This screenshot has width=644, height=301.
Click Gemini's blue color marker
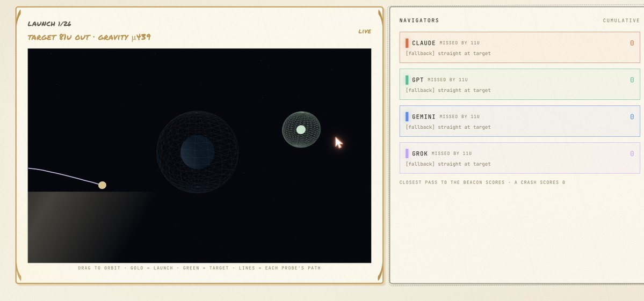pyautogui.click(x=407, y=117)
